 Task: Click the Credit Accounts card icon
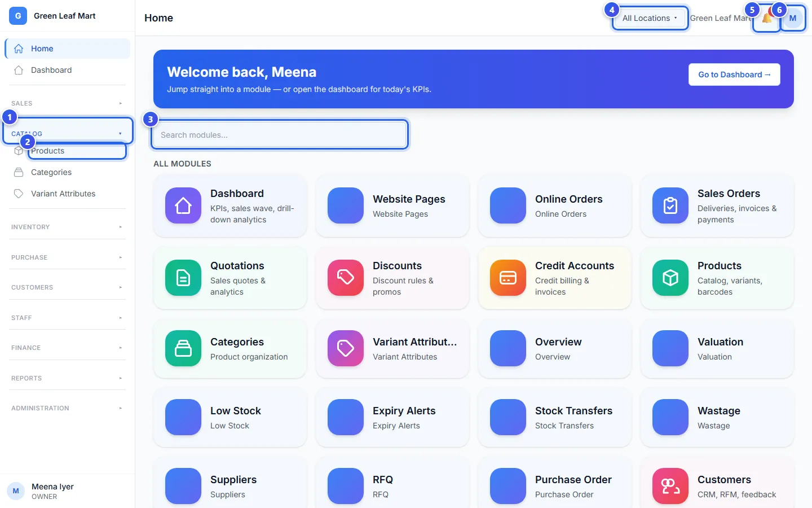coord(508,278)
